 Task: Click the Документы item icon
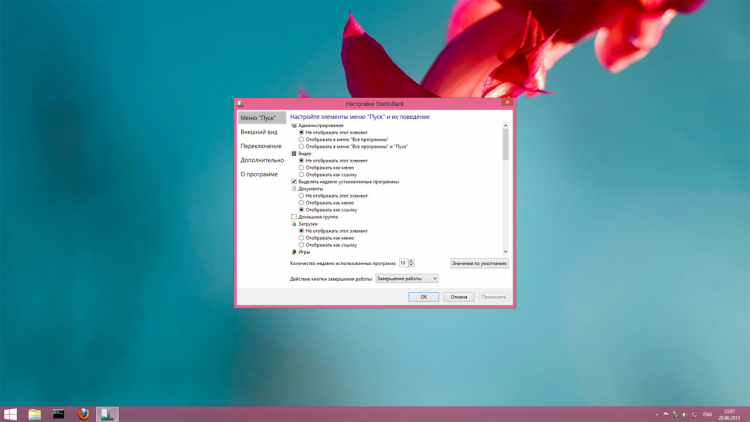click(x=294, y=189)
